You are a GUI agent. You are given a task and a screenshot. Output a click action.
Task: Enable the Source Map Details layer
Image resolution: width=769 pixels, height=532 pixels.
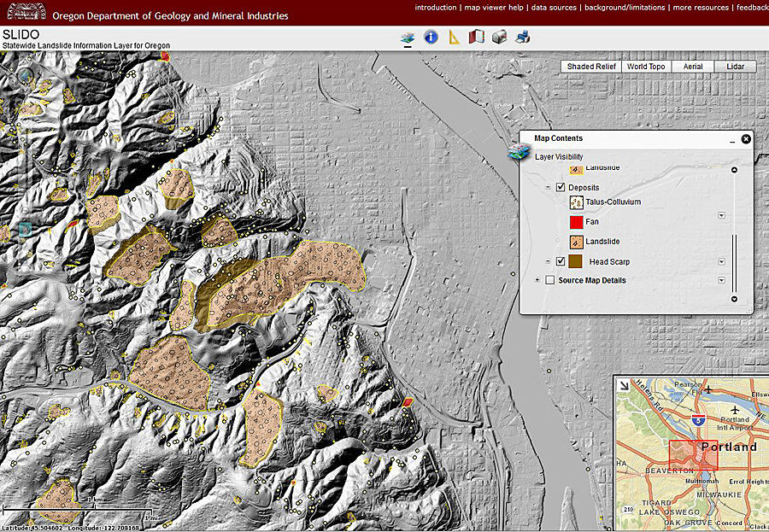[x=549, y=280]
